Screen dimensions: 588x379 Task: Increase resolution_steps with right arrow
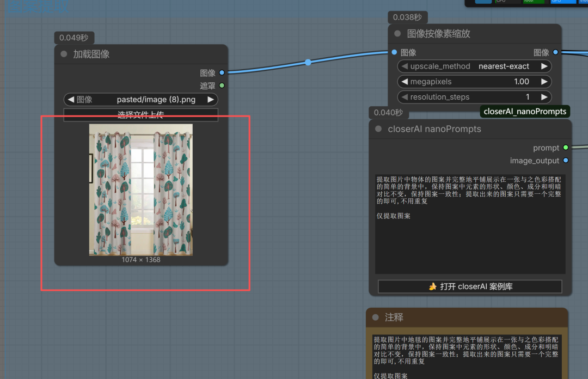[x=544, y=97]
